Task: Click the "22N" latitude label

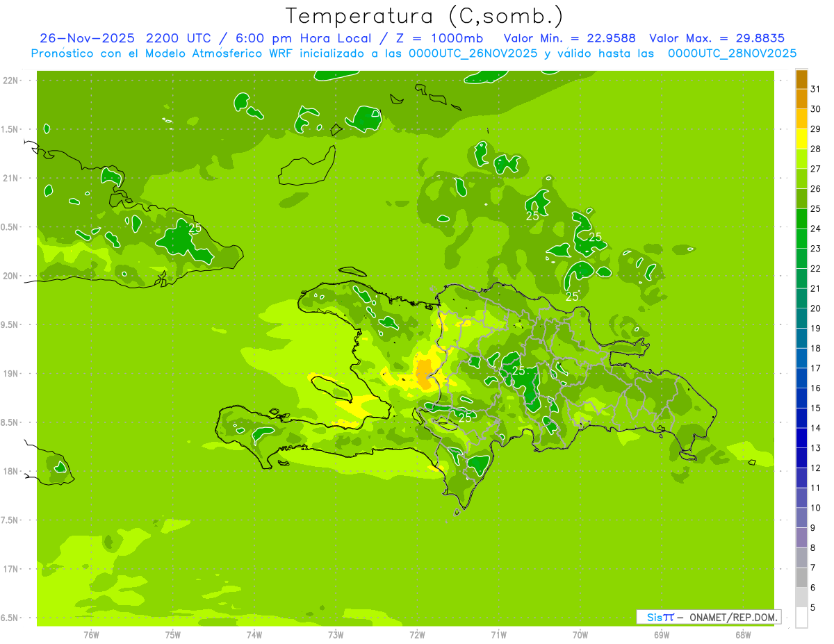Action: (10, 81)
